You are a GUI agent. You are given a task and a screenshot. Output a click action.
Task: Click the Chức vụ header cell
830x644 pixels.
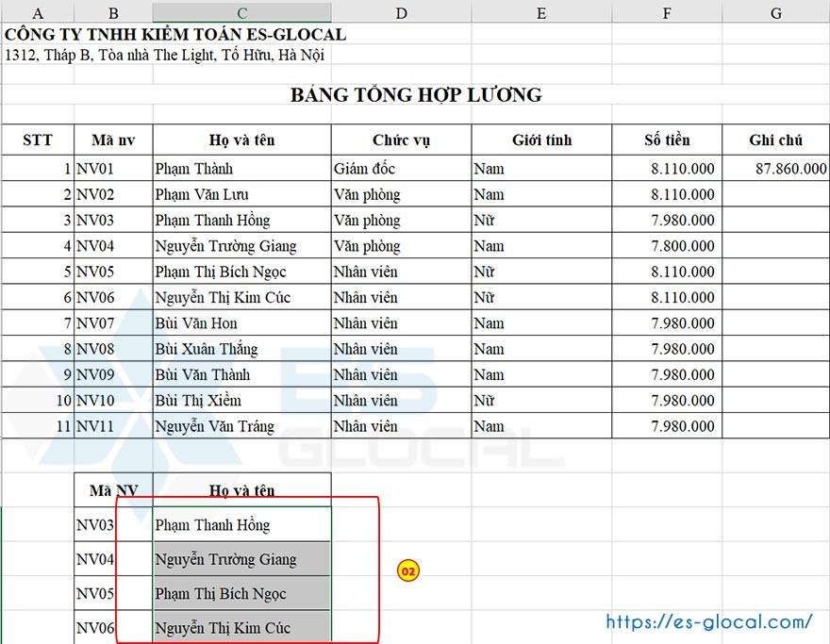(x=401, y=140)
